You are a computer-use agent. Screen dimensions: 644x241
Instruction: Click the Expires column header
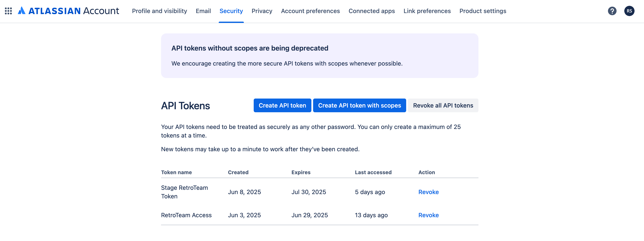(x=301, y=172)
